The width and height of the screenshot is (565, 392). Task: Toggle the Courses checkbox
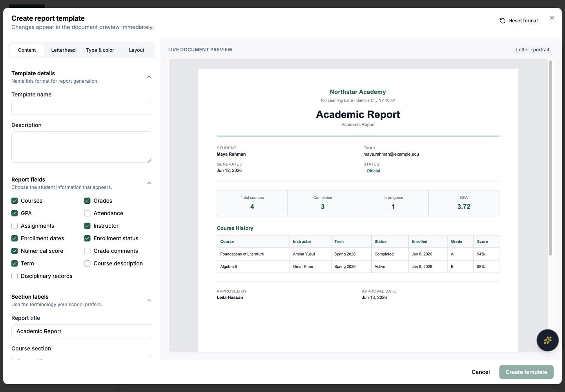click(15, 201)
